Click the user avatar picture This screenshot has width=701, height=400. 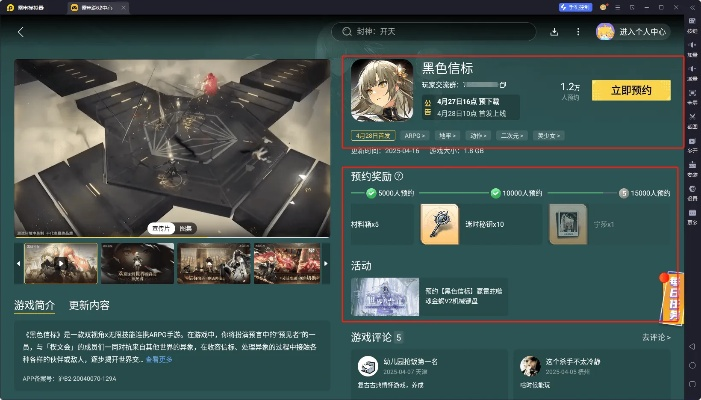click(x=605, y=32)
